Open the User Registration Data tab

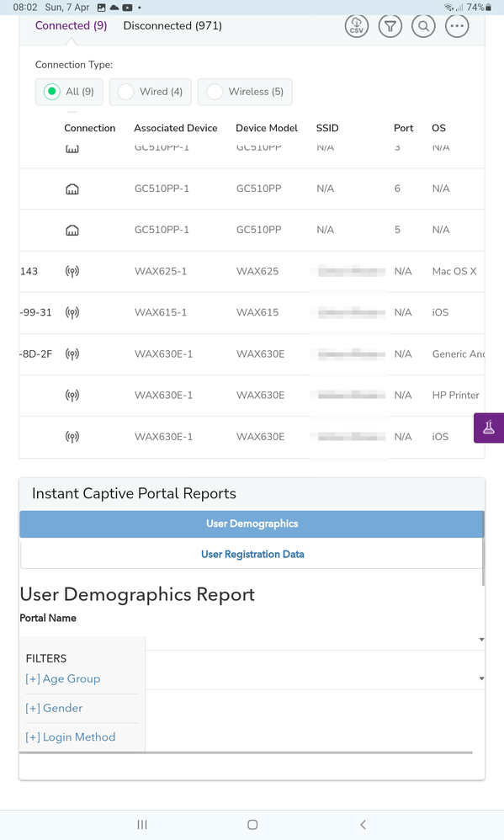pos(252,555)
